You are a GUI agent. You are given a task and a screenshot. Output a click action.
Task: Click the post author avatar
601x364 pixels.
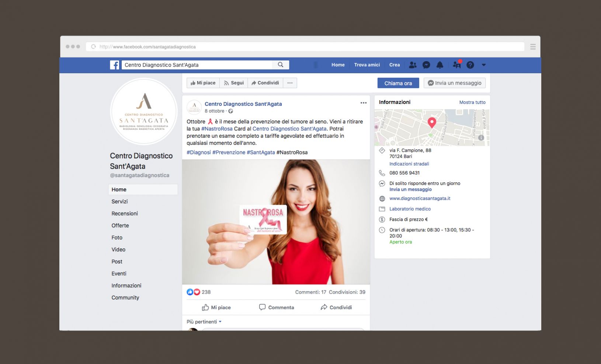(194, 107)
